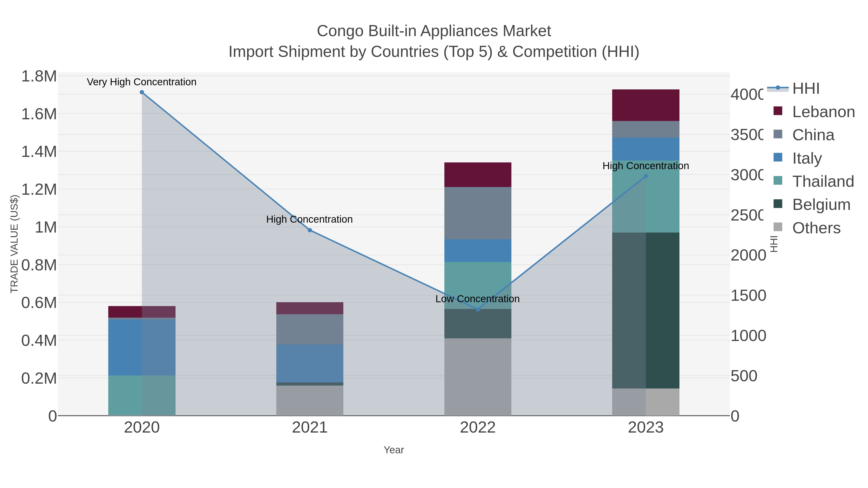Viewport: 868px width, 488px height.
Task: Toggle Thailand series via legend label
Action: click(x=823, y=181)
